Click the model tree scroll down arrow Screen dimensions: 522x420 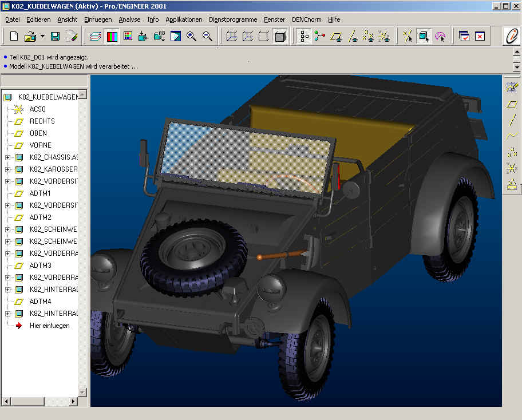(x=82, y=392)
